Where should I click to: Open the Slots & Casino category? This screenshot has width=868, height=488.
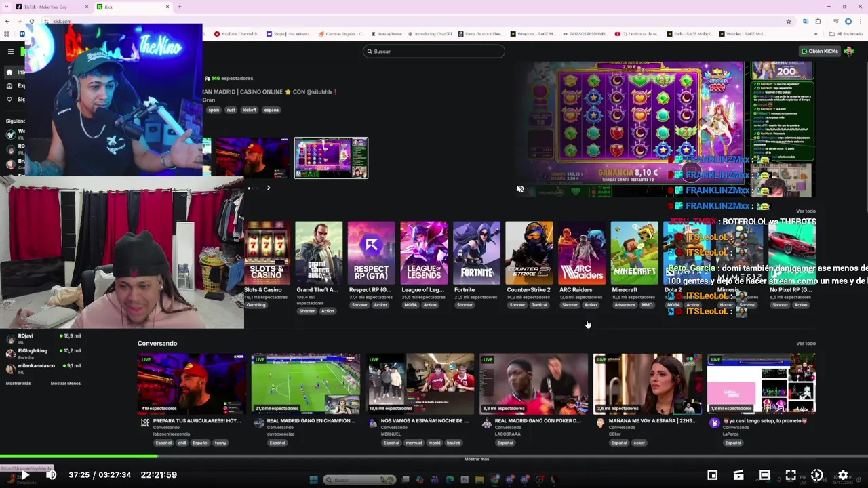267,253
